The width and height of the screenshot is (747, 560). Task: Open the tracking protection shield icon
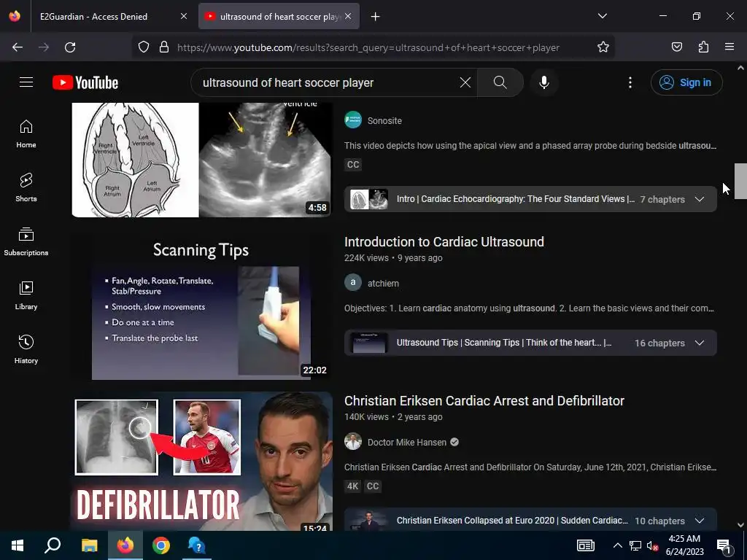(144, 47)
